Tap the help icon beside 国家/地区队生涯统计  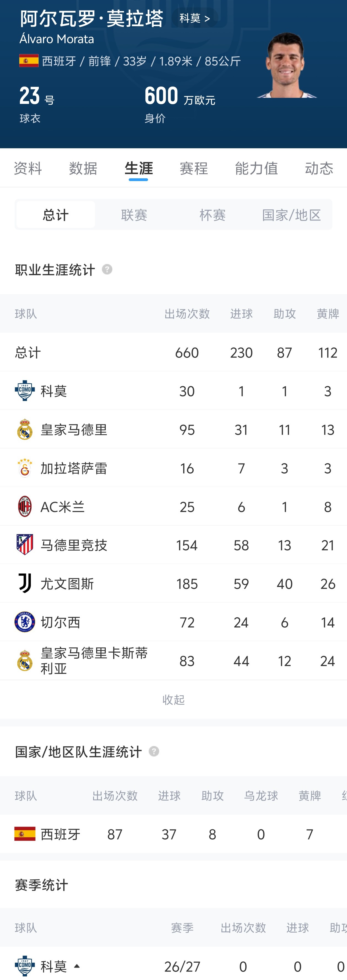point(154,751)
